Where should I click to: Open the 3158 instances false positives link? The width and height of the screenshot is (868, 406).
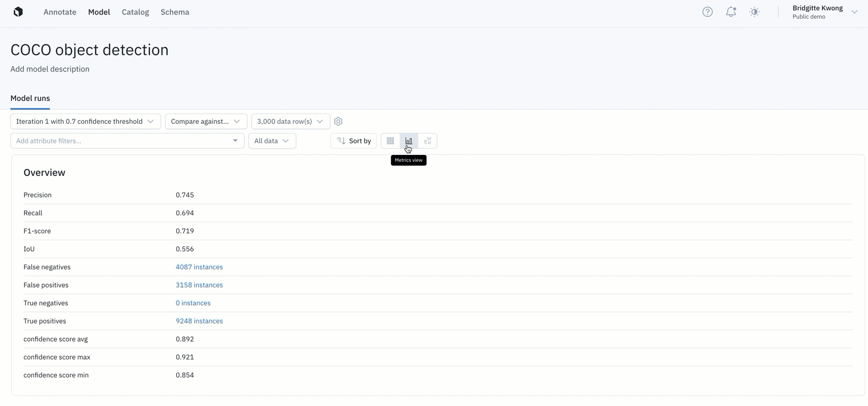point(199,285)
